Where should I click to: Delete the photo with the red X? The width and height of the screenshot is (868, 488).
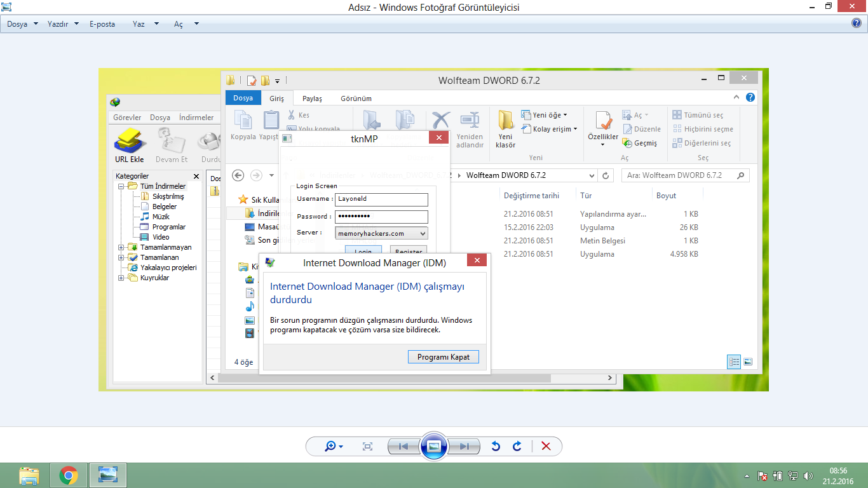click(x=546, y=447)
